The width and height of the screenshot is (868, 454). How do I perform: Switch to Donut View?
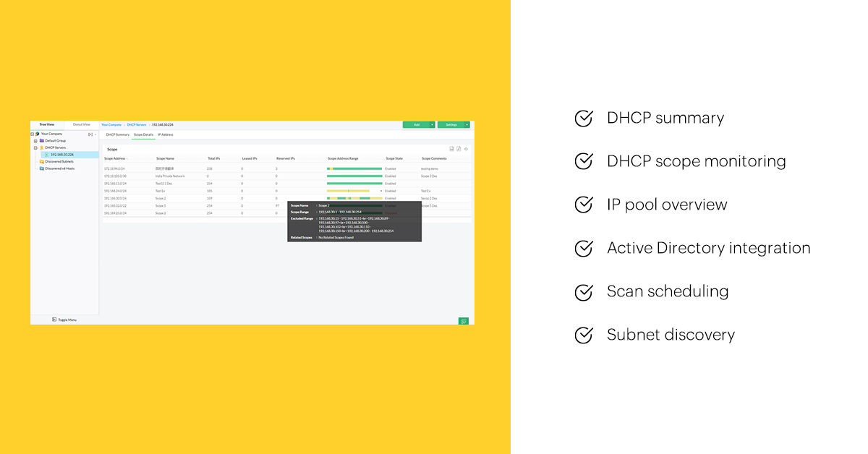click(x=82, y=124)
